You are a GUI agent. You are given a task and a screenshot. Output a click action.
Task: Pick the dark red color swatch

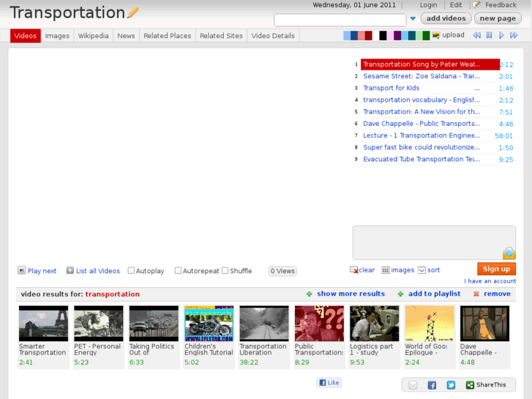369,35
